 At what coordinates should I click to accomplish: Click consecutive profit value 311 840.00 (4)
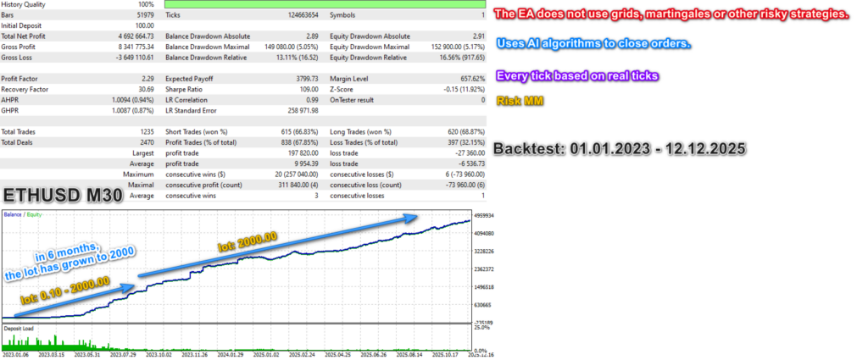[298, 186]
